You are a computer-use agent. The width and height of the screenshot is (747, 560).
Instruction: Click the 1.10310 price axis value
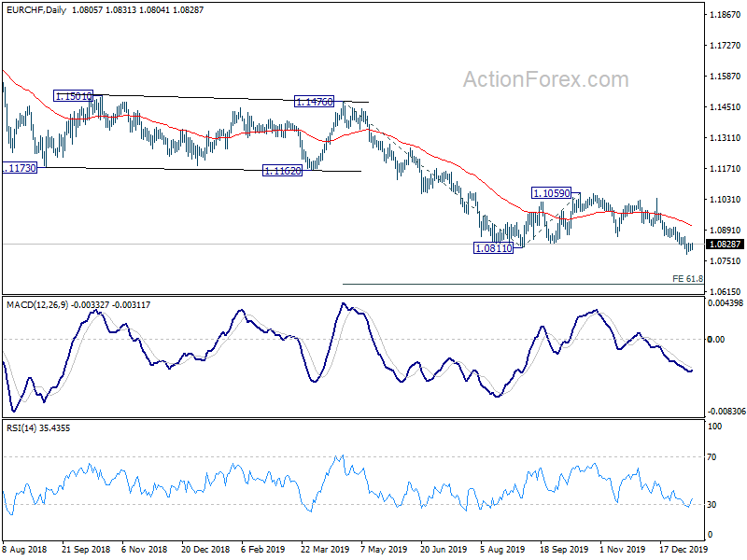coord(726,200)
